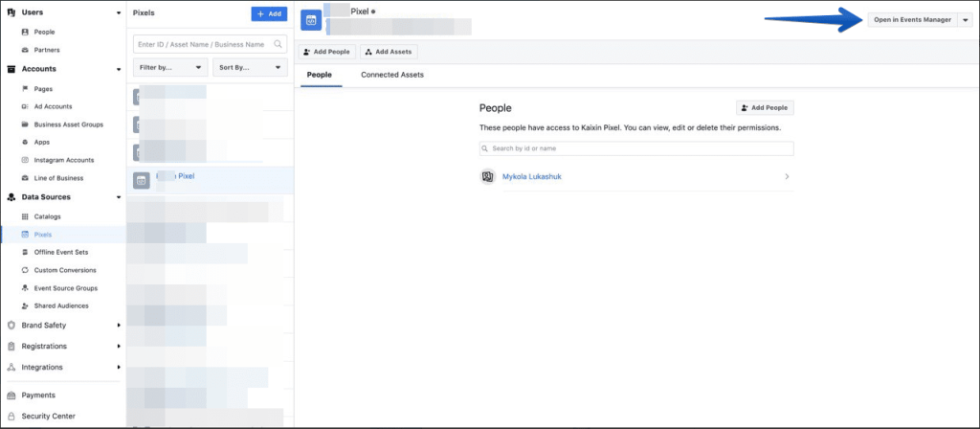Screen dimensions: 980x429
Task: Open Custom Conversions in Data Sources
Action: [x=65, y=270]
